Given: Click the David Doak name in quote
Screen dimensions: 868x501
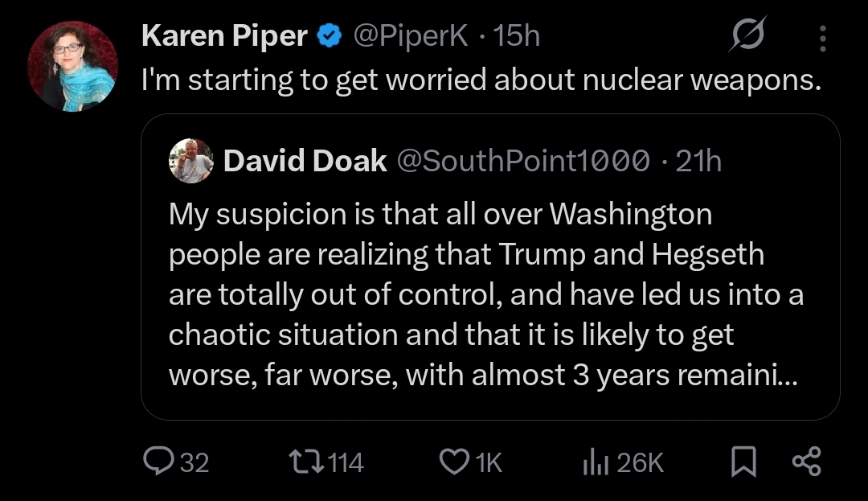Looking at the screenshot, I should coord(305,162).
